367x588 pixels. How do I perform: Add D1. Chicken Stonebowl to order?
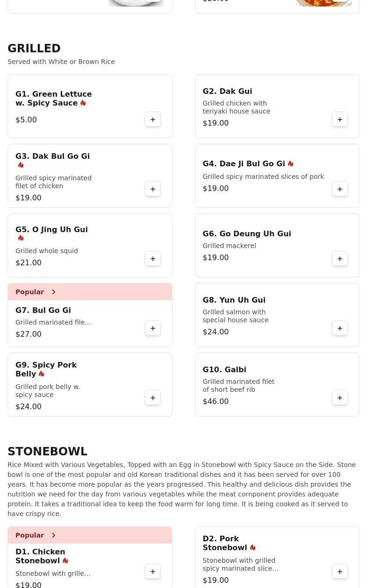point(153,572)
